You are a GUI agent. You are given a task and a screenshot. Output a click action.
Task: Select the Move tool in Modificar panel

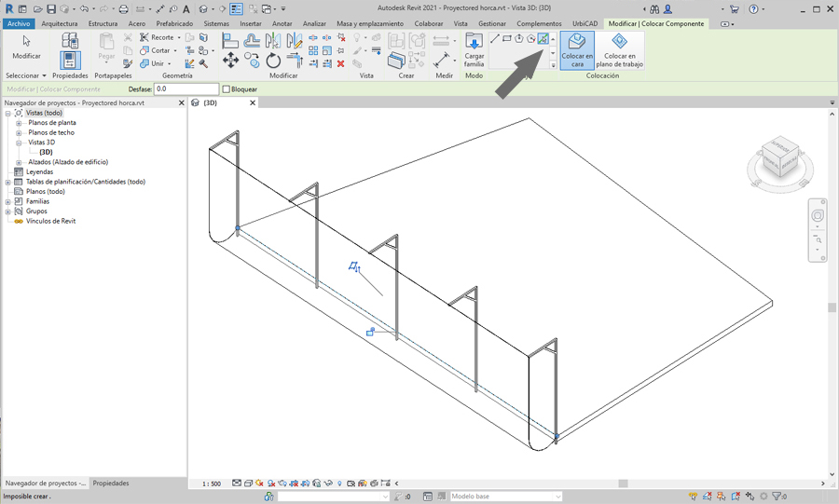pos(230,61)
